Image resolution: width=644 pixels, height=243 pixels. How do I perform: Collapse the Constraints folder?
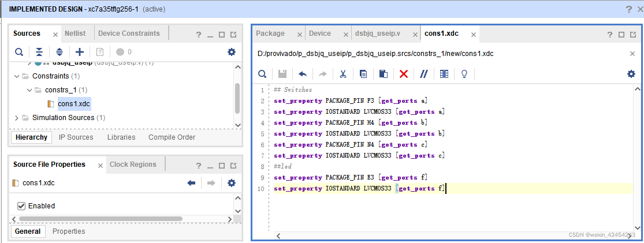click(16, 76)
